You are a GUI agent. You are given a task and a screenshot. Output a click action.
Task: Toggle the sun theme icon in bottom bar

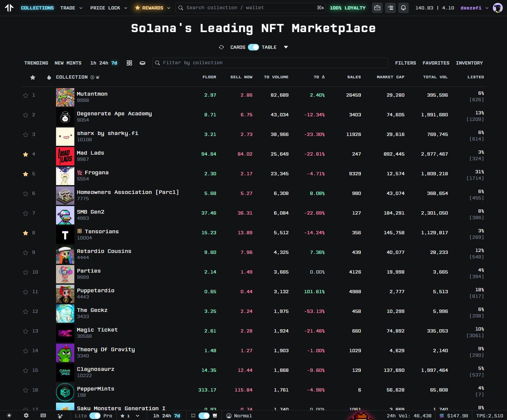(9, 416)
